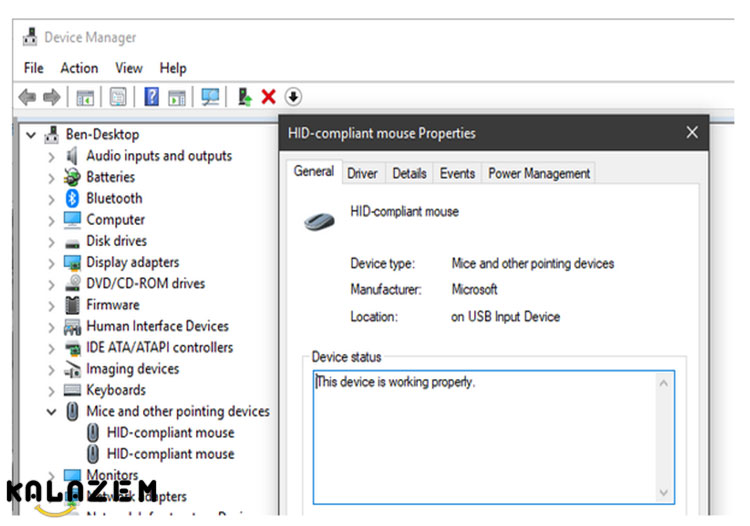This screenshot has height=526, width=750.
Task: Click the Update driver green arrow icon
Action: pos(244,97)
